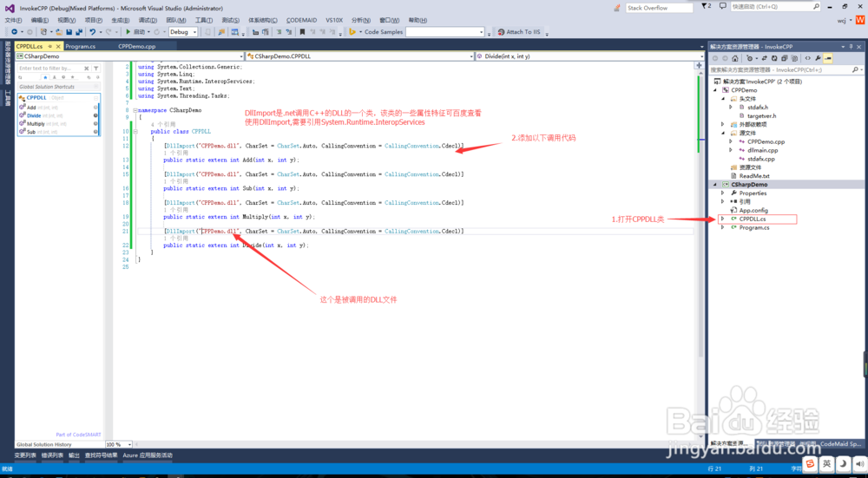Click the '4 个引用' CodeLens link above class
This screenshot has width=868, height=478.
click(163, 124)
